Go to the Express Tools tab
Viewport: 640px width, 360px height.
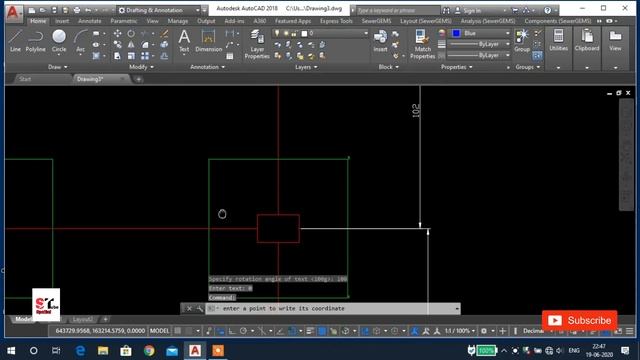336,21
